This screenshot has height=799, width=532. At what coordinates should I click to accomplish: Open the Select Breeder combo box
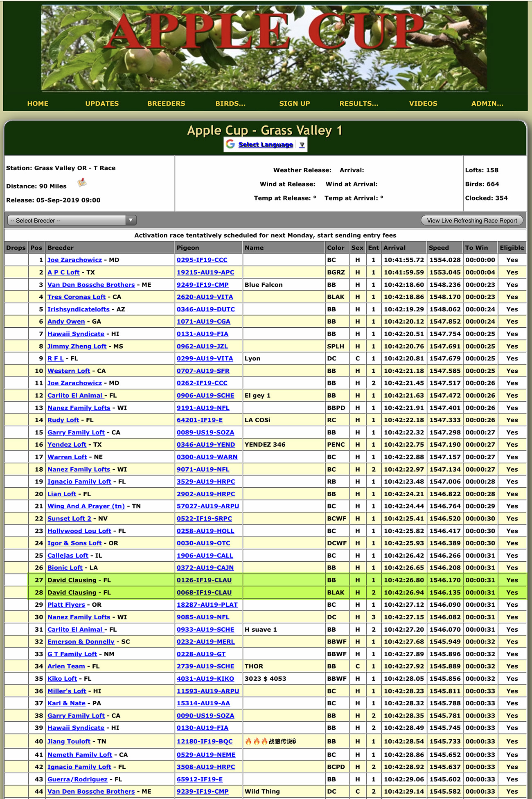click(72, 221)
